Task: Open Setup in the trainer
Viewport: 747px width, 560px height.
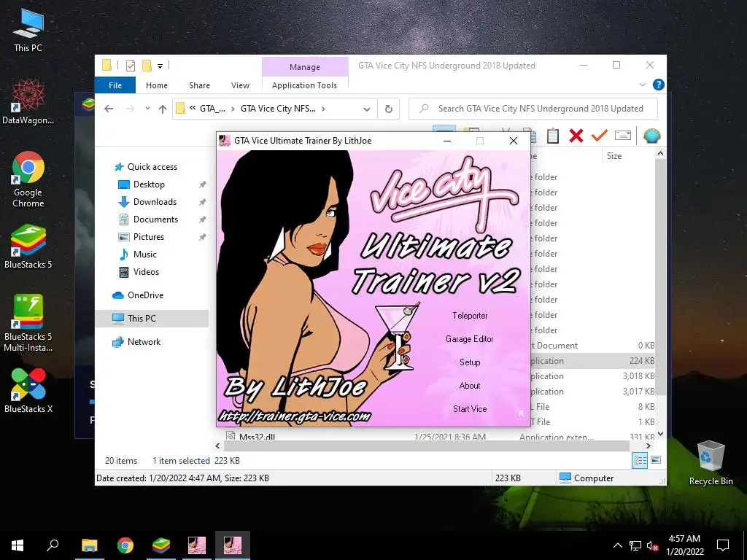Action: pos(470,362)
